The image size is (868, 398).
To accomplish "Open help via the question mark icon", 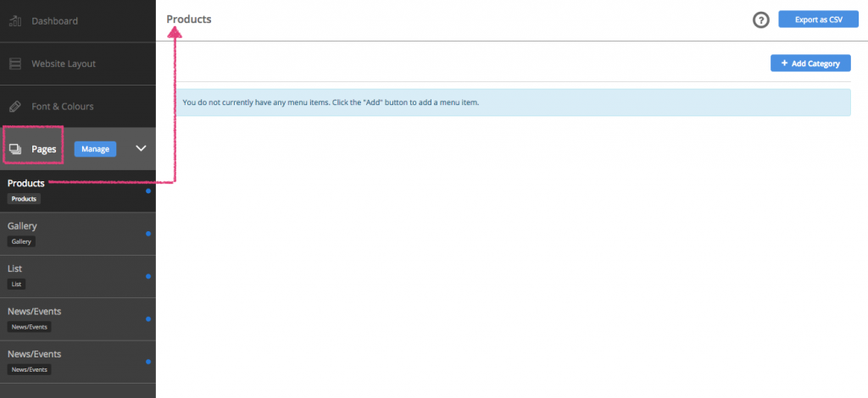I will pos(760,19).
